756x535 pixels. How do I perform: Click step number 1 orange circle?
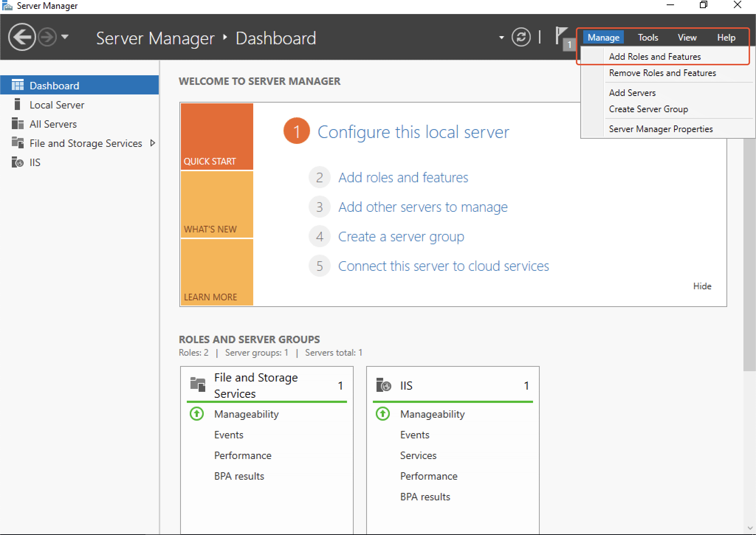pos(296,131)
